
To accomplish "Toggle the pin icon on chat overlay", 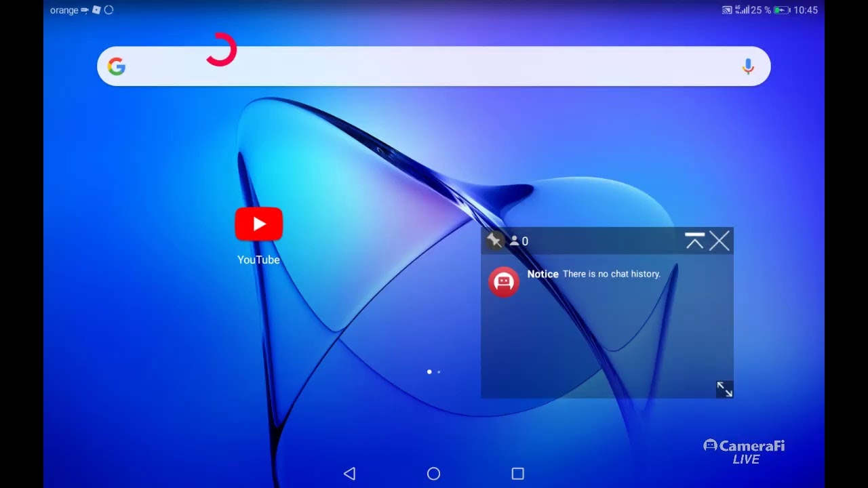I will [x=494, y=241].
